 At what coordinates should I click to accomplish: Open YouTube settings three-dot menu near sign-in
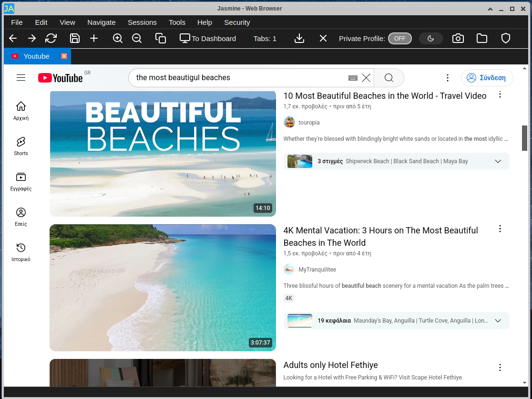click(x=448, y=78)
